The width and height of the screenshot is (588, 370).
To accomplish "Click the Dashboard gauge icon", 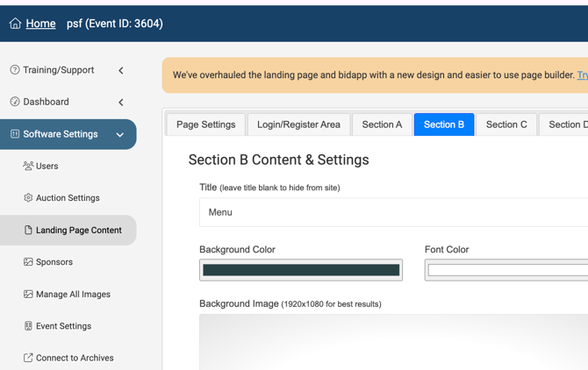I will pyautogui.click(x=15, y=102).
